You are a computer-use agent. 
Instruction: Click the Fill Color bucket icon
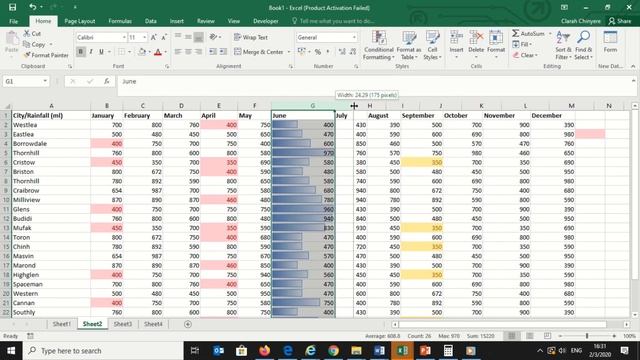coord(142,52)
